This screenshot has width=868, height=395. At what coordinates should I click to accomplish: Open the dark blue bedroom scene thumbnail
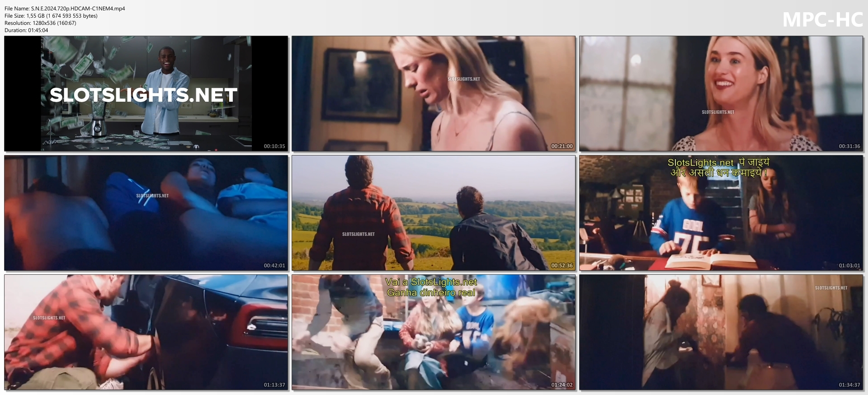[146, 213]
